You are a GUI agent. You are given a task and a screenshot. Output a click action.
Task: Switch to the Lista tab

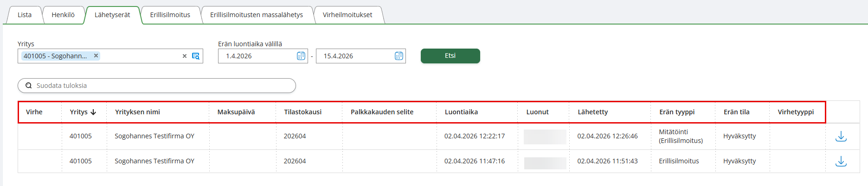click(x=25, y=15)
